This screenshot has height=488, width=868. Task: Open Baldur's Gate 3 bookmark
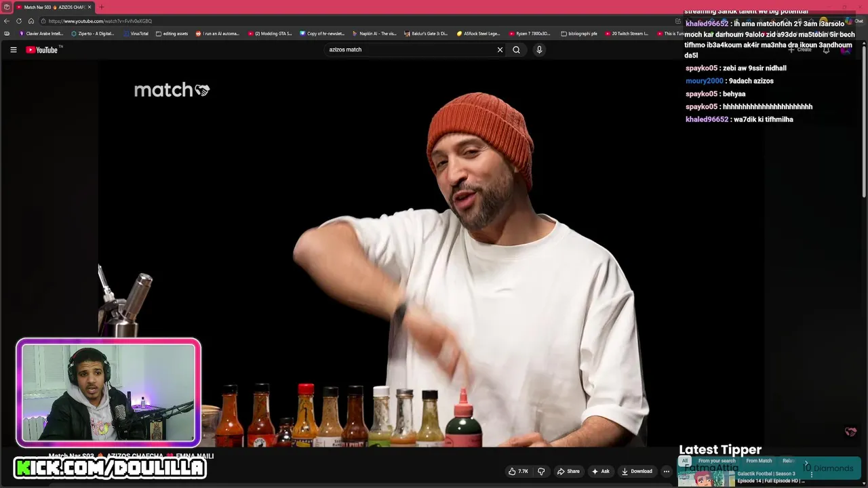tap(427, 33)
